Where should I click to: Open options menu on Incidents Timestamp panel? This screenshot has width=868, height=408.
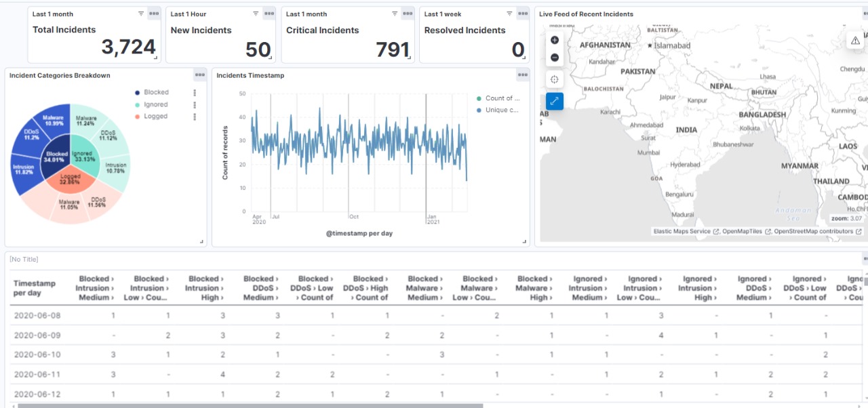click(523, 75)
